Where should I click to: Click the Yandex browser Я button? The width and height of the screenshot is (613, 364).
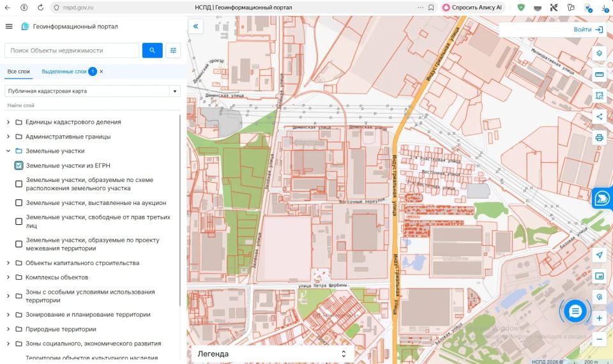24,8
